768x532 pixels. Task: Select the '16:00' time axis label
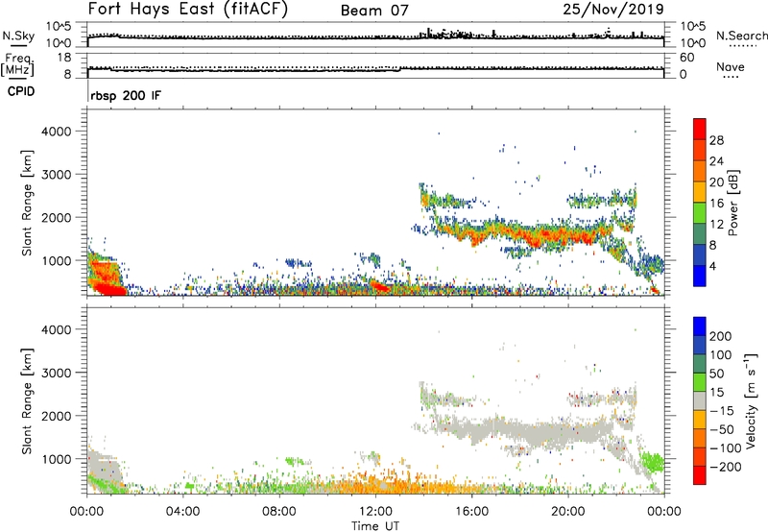pos(471,512)
